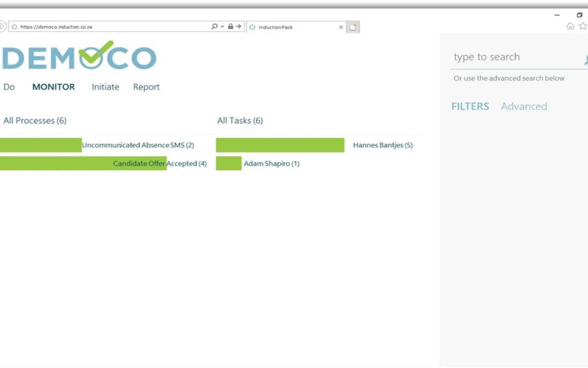
Task: Open a new browser tab
Action: click(x=353, y=27)
